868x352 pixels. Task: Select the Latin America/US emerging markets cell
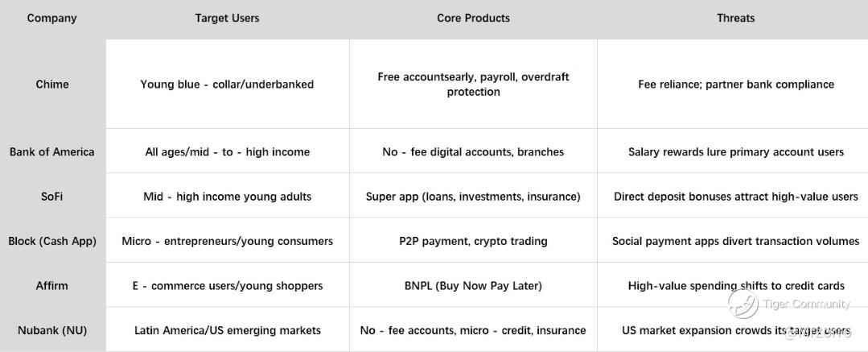tap(228, 330)
